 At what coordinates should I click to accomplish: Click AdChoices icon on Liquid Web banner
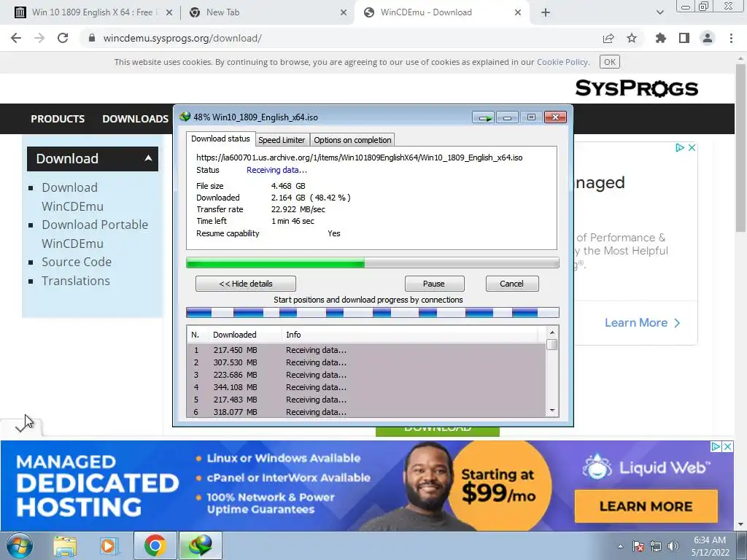[x=716, y=447]
